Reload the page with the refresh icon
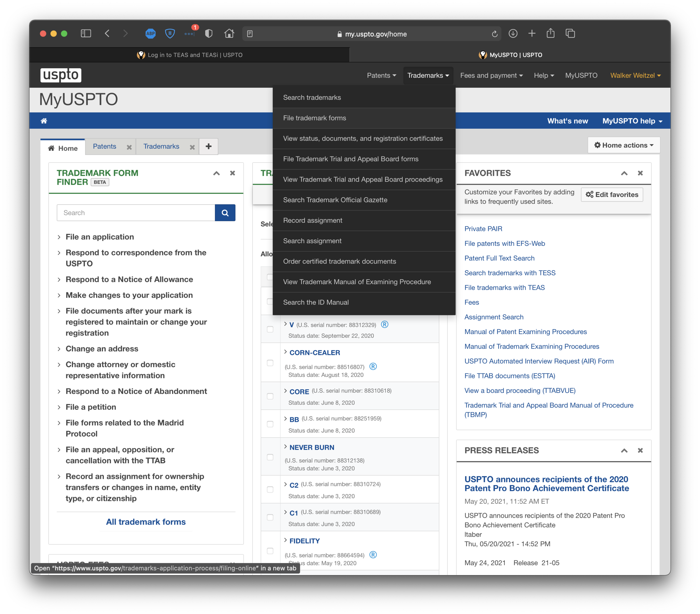The width and height of the screenshot is (700, 614). point(494,34)
